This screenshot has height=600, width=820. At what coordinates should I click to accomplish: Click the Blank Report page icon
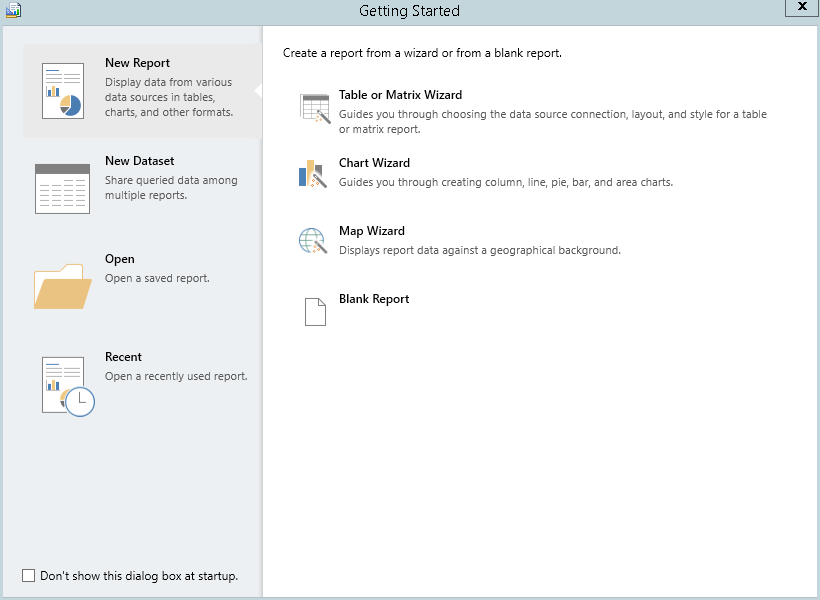315,311
